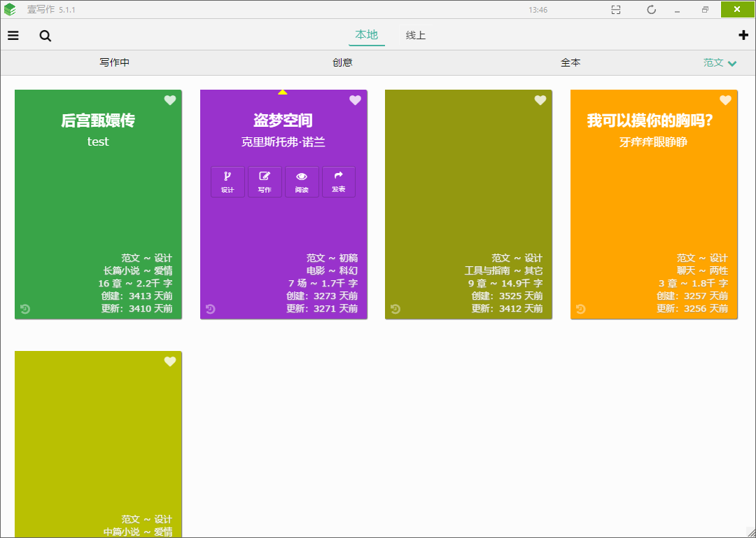Viewport: 756px width, 538px height.
Task: Toggle favorite heart on the orange card
Action: tap(726, 100)
